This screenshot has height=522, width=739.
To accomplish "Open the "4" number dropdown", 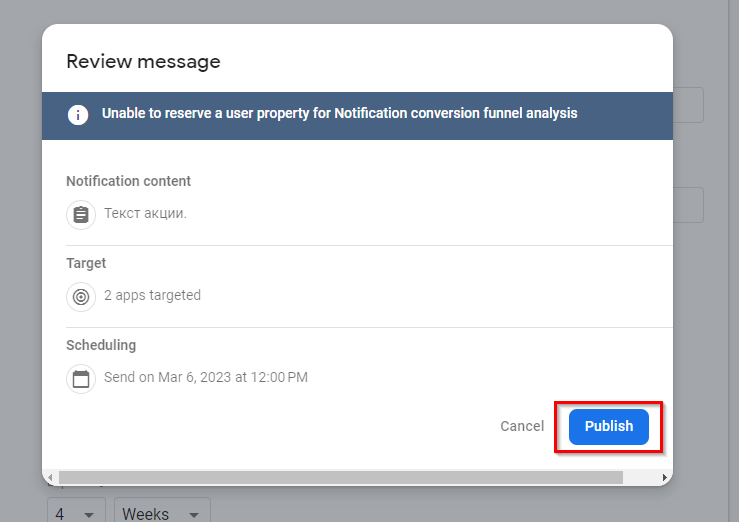I will pyautogui.click(x=75, y=513).
